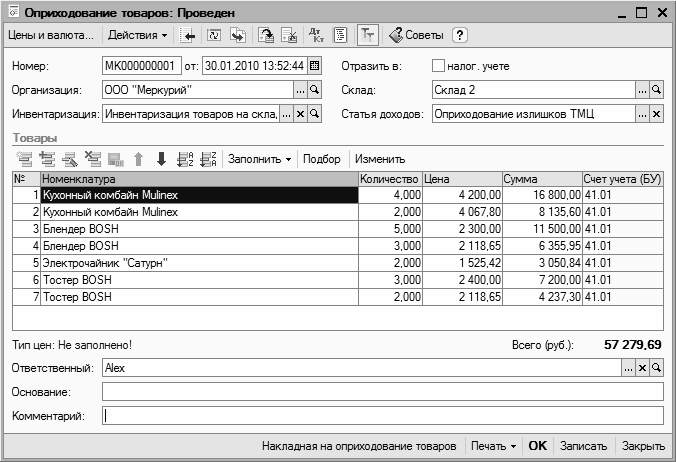Click the refresh document toolbar icon
The width and height of the screenshot is (676, 462).
[x=213, y=35]
